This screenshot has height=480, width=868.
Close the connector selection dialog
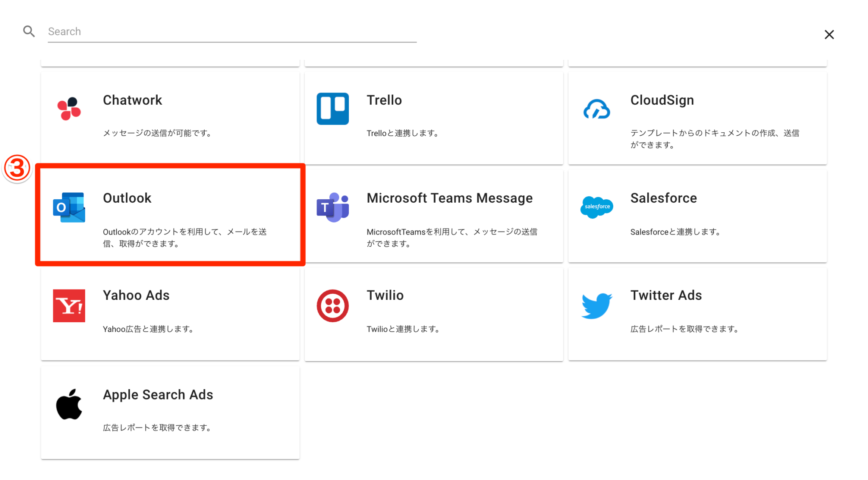829,34
